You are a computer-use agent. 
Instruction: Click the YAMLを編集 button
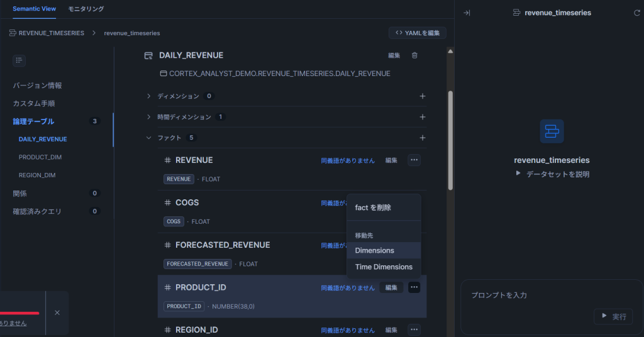[x=418, y=33]
